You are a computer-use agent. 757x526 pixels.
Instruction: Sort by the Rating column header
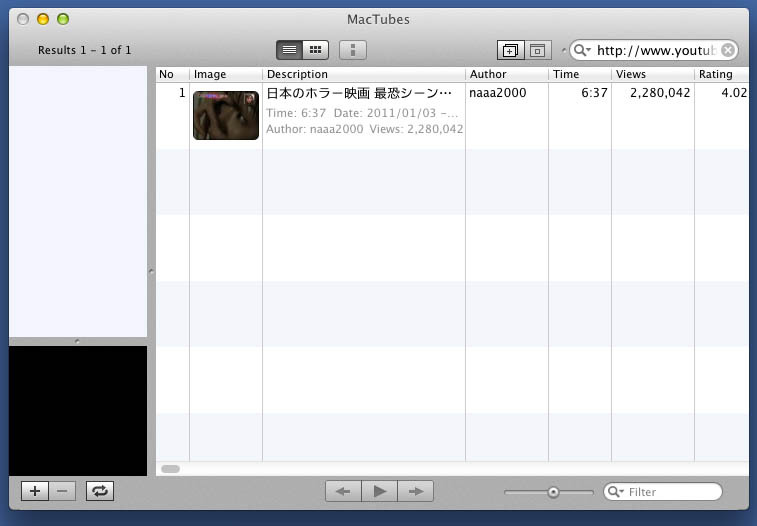point(722,74)
